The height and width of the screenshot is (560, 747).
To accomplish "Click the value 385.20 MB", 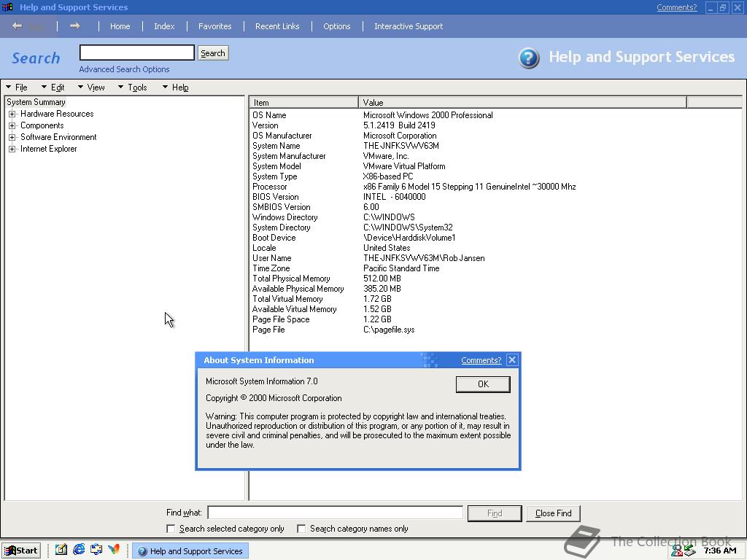I will pyautogui.click(x=382, y=289).
